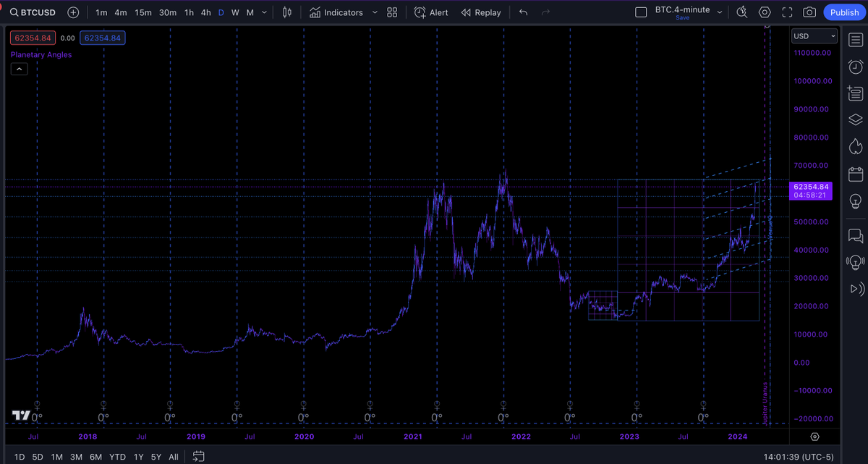This screenshot has height=464, width=868.
Task: Open the USD currency dropdown
Action: coord(814,36)
